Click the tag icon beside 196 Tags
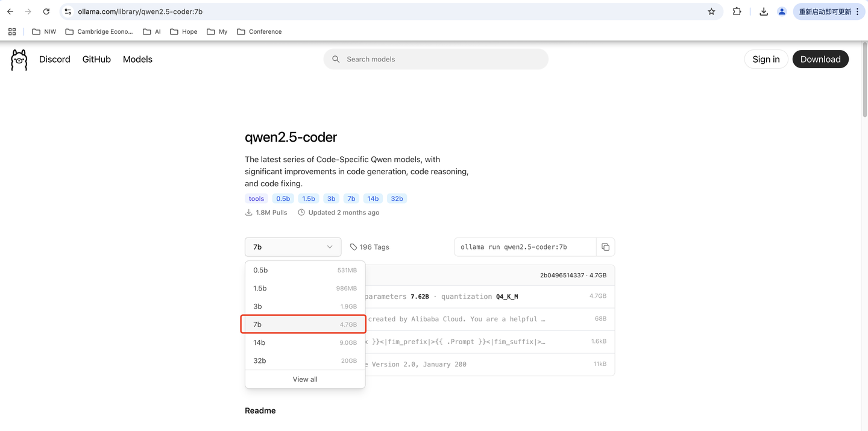Image resolution: width=868 pixels, height=431 pixels. pos(353,247)
